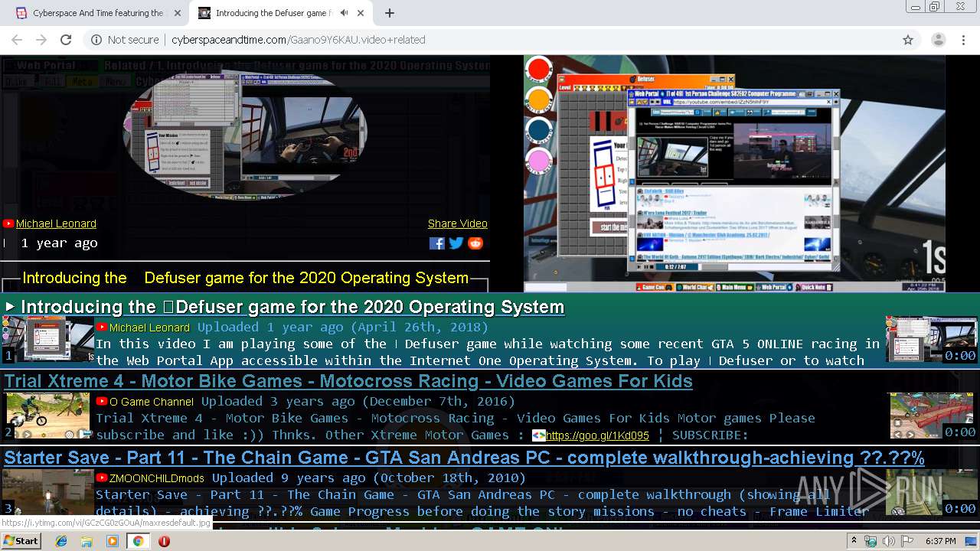This screenshot has width=980, height=551.
Task: Click YouTube icon beside O Game Channel
Action: (x=102, y=402)
